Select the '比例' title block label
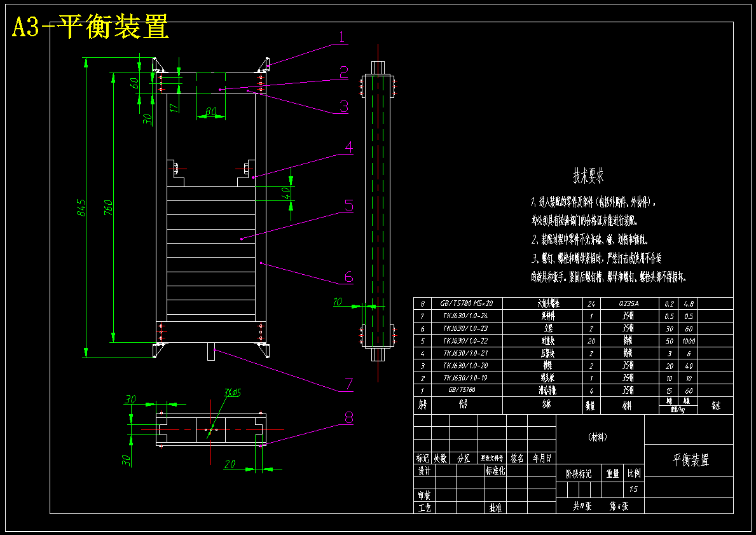 [x=633, y=473]
